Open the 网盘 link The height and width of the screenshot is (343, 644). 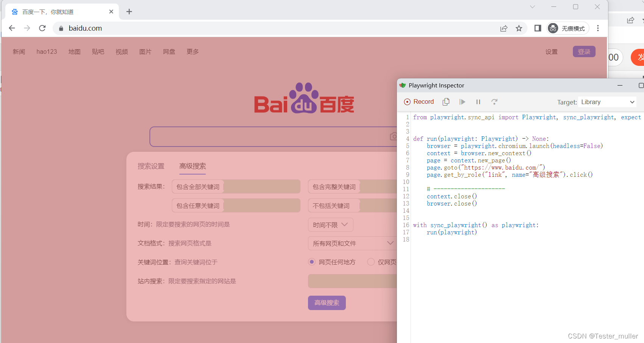click(x=169, y=51)
